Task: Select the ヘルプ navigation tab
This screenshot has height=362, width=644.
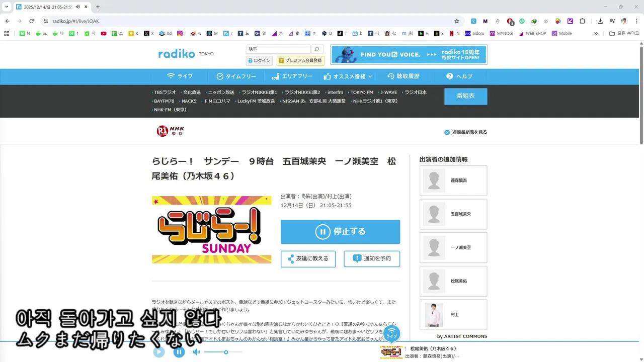Action: click(459, 76)
